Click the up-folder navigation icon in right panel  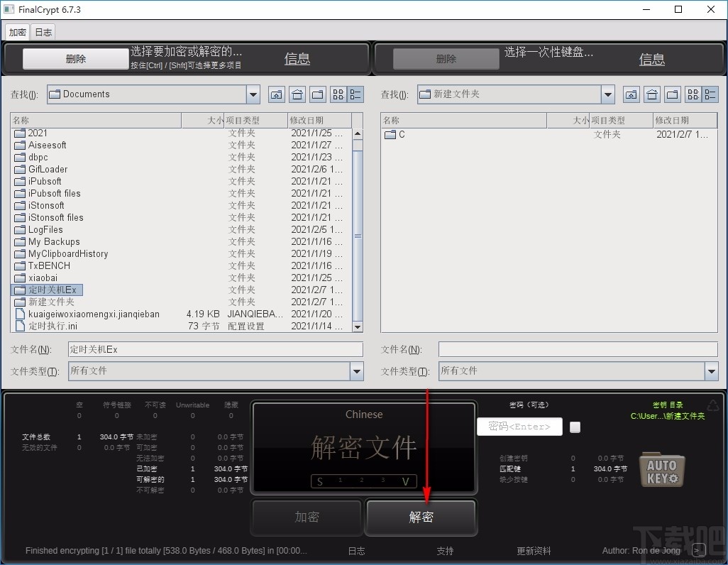(632, 94)
